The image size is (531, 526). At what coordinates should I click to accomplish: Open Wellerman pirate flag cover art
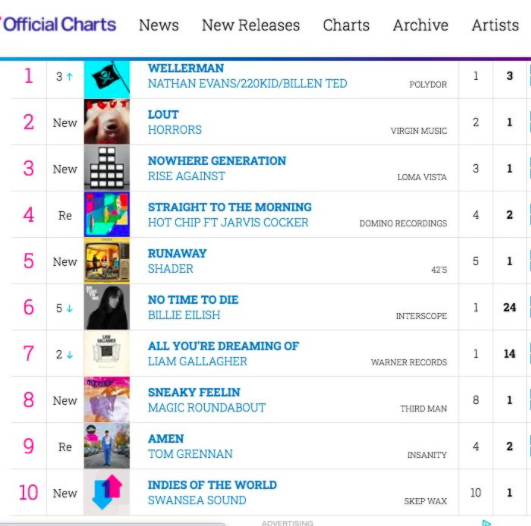coord(107,80)
